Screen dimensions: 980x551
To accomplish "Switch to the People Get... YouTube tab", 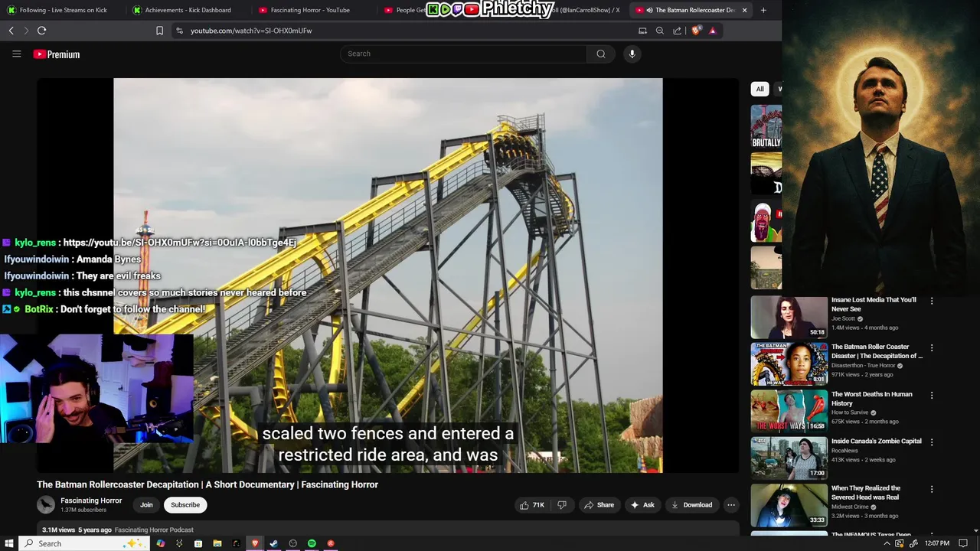I will pos(403,10).
